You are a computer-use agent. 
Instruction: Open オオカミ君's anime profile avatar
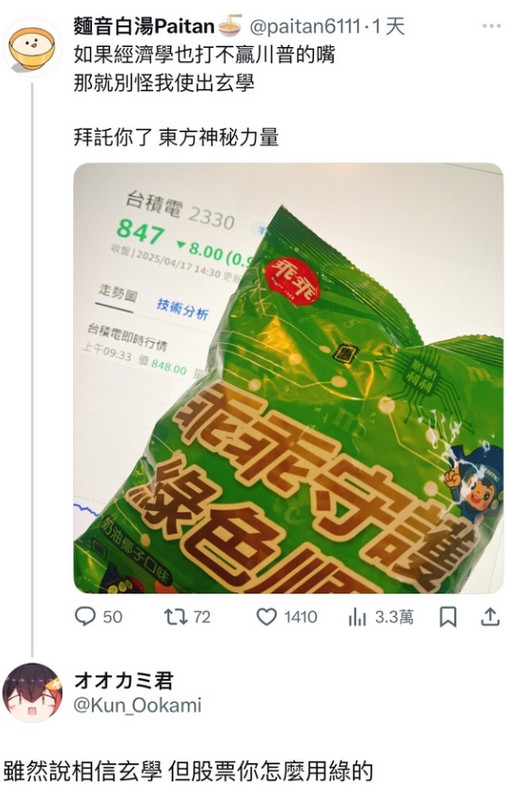pos(32,692)
